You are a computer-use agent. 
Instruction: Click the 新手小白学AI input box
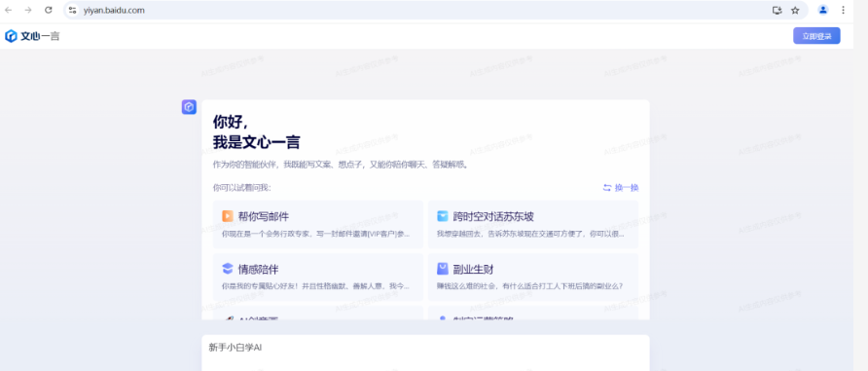click(425, 352)
